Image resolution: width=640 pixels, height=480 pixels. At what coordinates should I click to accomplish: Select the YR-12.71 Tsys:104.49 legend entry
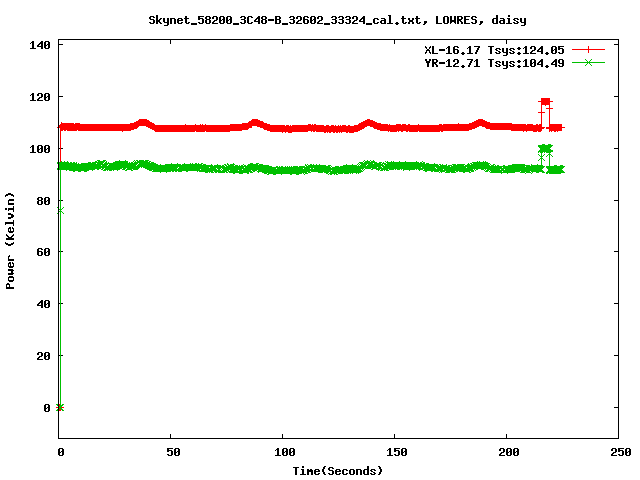[494, 63]
